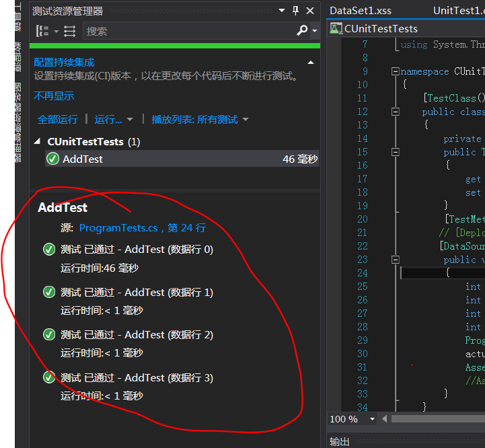Viewport: 485px width, 448px height.
Task: Pin the Test Explorer panel
Action: click(296, 11)
